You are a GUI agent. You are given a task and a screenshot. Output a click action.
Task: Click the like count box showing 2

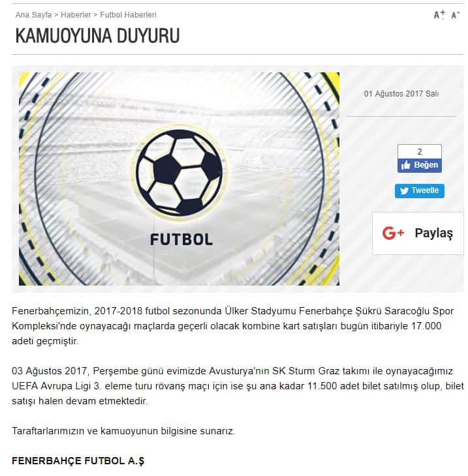coord(420,151)
